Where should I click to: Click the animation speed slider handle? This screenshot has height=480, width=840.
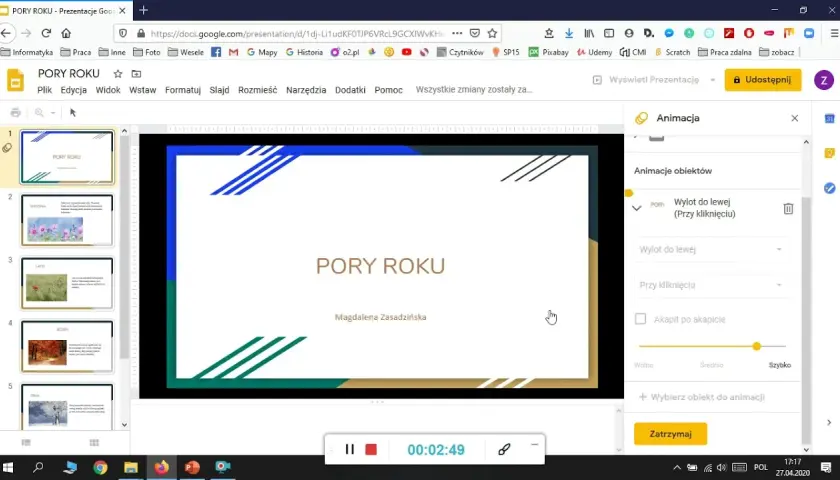[756, 346]
